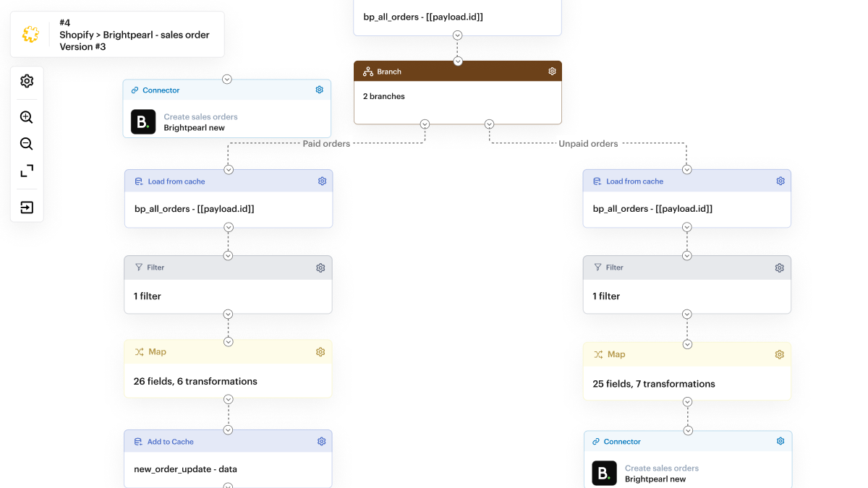
Task: Open settings on Paid orders Map step
Action: tap(320, 352)
